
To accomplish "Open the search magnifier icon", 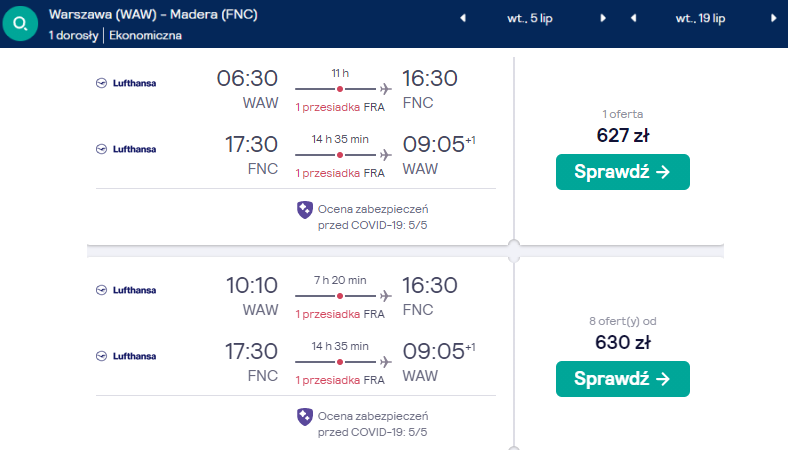I will (x=20, y=23).
